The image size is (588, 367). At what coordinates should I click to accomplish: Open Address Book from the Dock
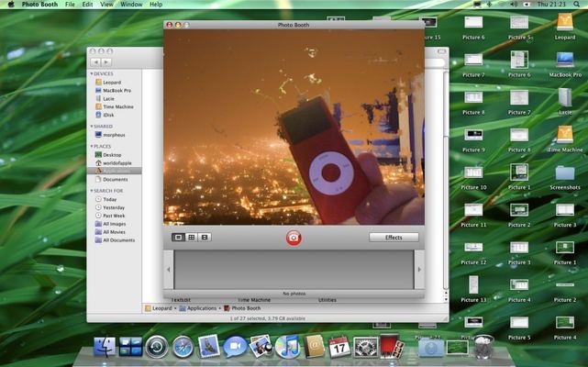(314, 347)
